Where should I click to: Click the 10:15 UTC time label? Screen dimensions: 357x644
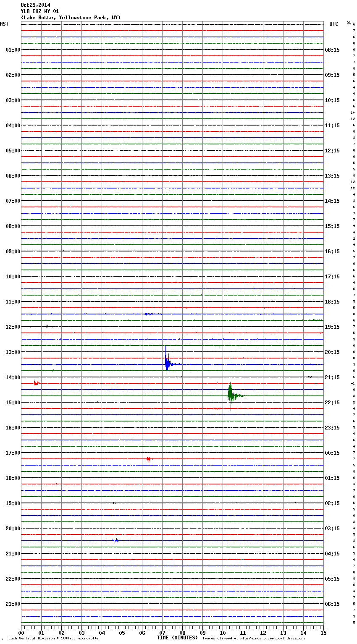(x=332, y=100)
